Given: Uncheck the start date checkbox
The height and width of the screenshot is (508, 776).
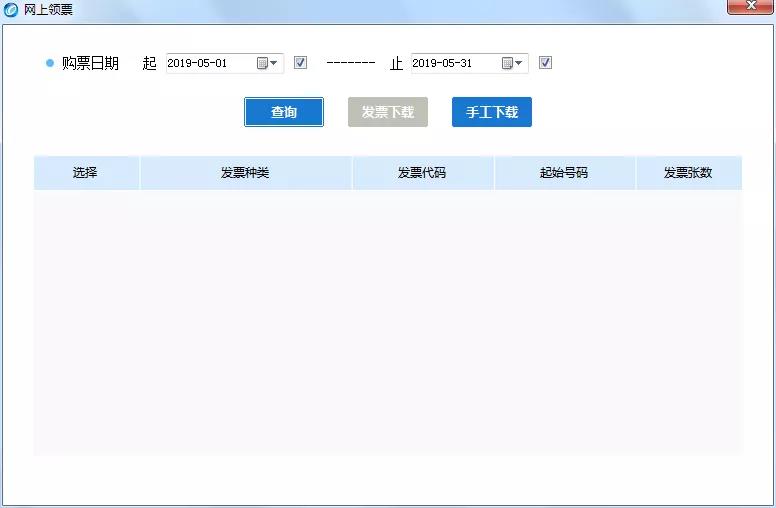Looking at the screenshot, I should [300, 63].
